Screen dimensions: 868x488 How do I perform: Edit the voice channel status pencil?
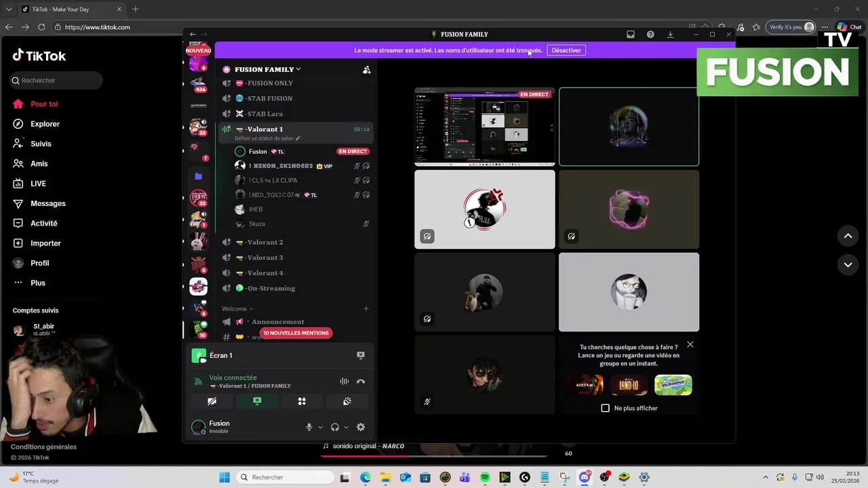[x=297, y=138]
